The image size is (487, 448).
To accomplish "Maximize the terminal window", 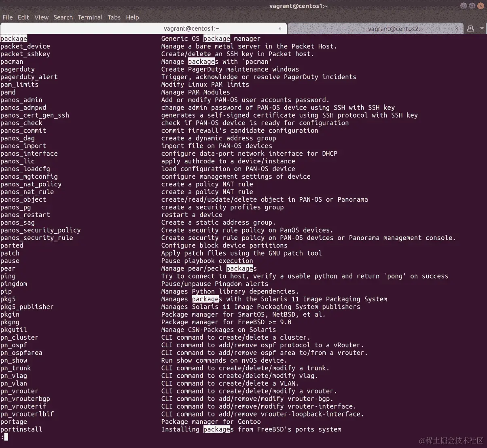I will click(x=472, y=6).
